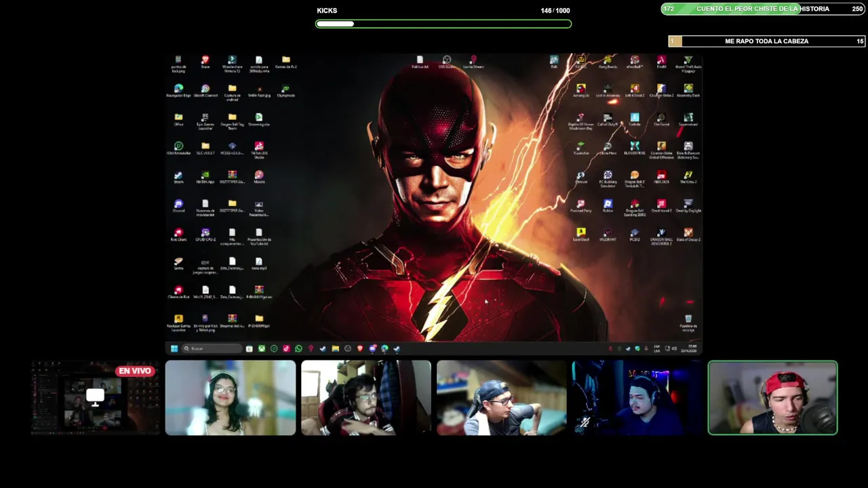The width and height of the screenshot is (868, 488).
Task: Select webcam of woman with glasses
Action: [x=231, y=398]
